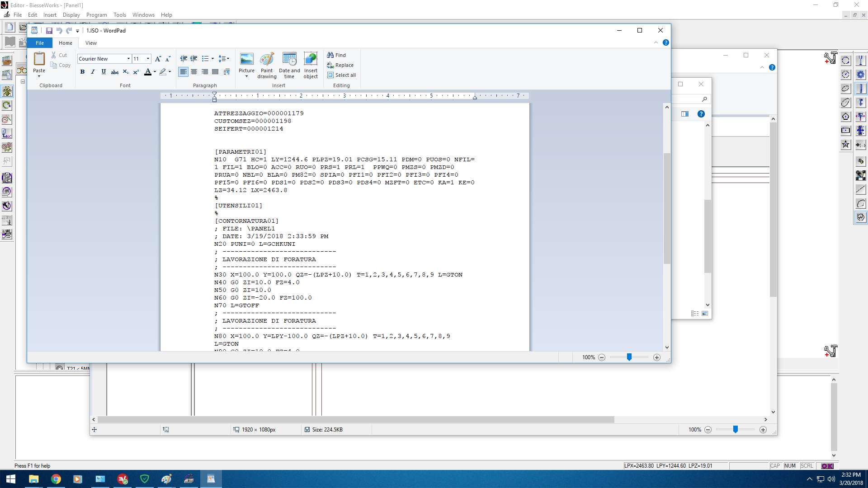868x488 pixels.
Task: Click the drill bit boring tool icon
Action: 860,61
